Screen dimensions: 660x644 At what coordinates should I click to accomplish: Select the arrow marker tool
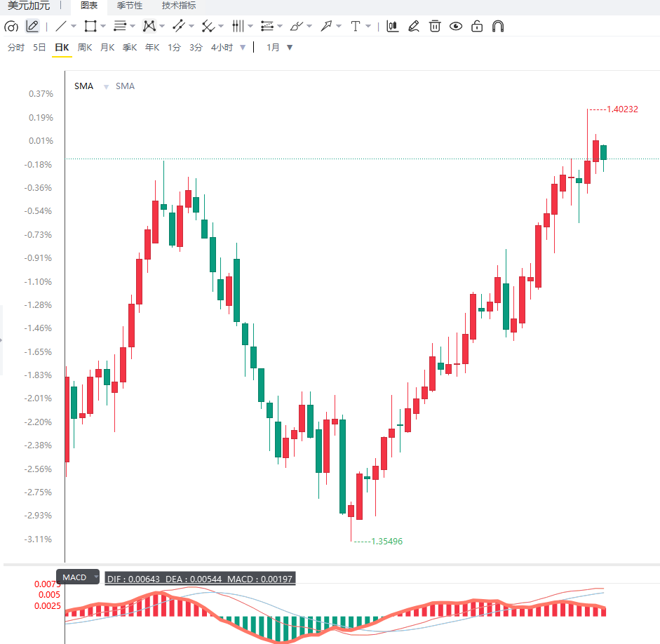[x=326, y=26]
